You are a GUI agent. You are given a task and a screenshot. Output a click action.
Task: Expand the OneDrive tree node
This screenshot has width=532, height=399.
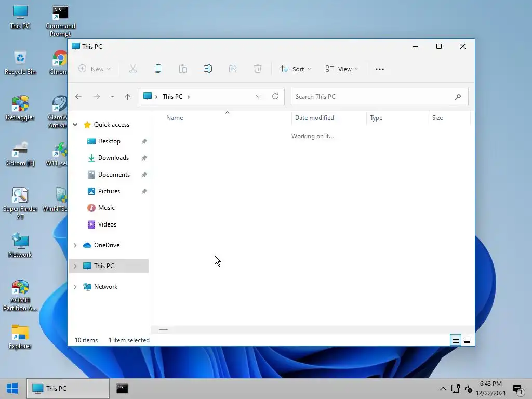pos(75,245)
